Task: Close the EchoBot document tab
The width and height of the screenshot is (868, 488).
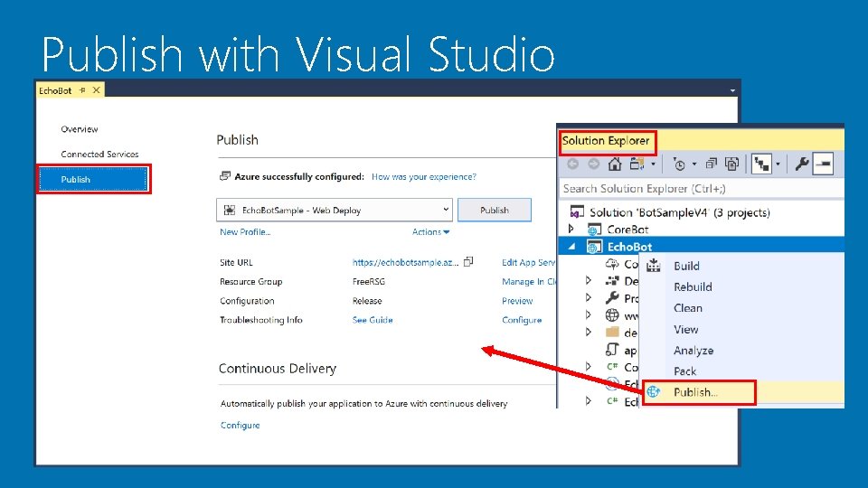Action: pos(97,89)
